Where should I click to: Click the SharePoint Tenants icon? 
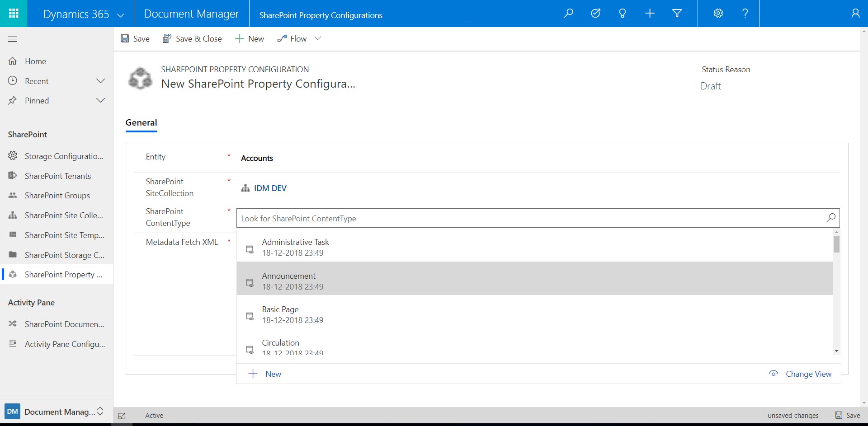tap(13, 176)
